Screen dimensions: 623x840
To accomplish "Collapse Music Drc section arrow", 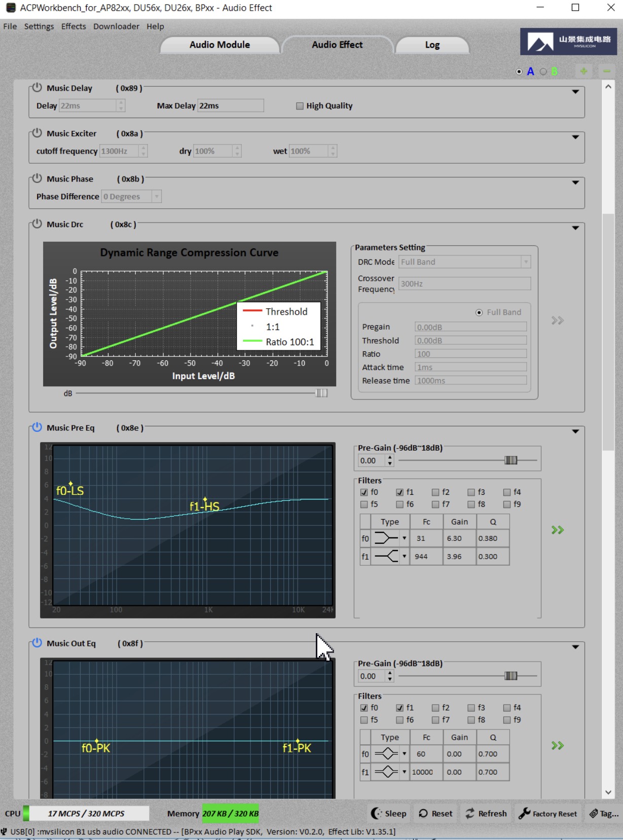I will pos(575,228).
